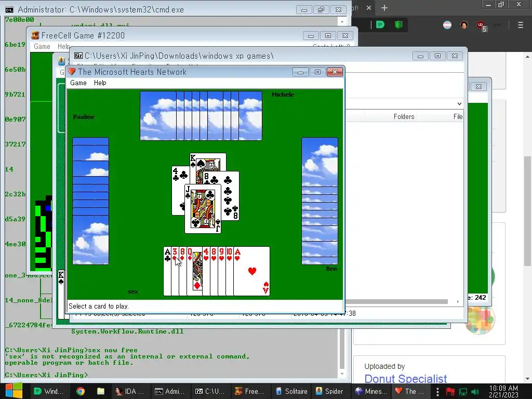
Task: Switch to Minesweeper taskbar button
Action: tap(371, 391)
